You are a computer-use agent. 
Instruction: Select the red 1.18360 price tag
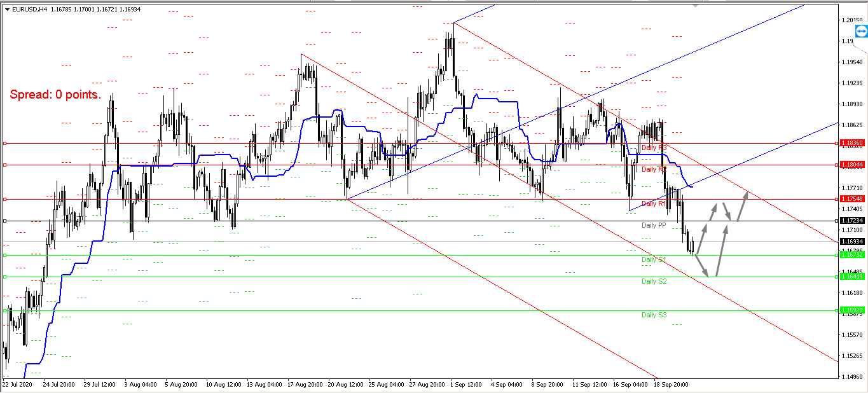coord(851,143)
